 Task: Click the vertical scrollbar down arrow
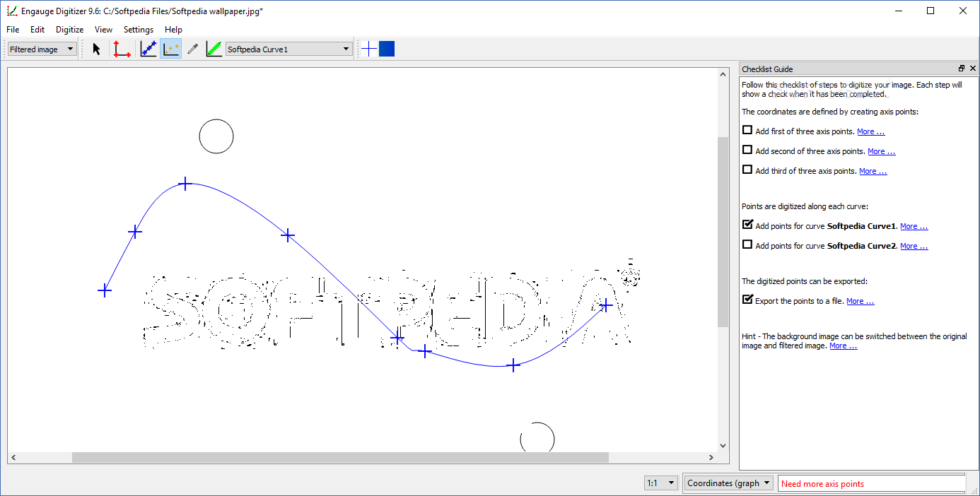click(723, 446)
